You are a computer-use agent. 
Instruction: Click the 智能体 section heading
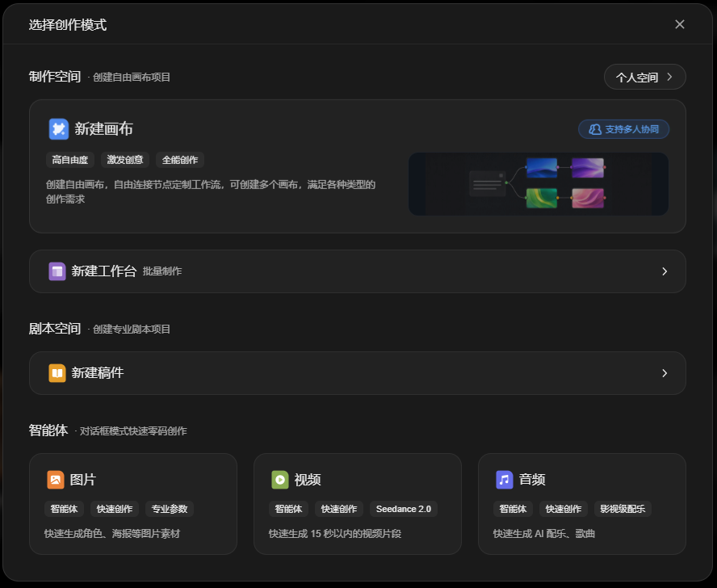[x=48, y=430]
